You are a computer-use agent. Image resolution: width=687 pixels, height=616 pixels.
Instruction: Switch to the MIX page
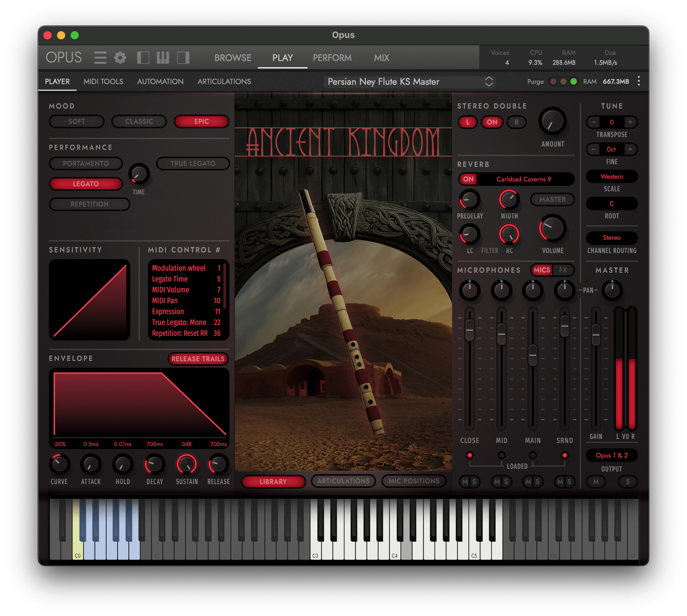(x=382, y=58)
